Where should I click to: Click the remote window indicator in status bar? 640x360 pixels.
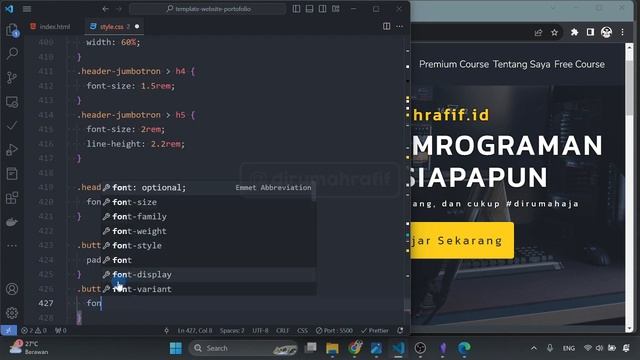9,330
